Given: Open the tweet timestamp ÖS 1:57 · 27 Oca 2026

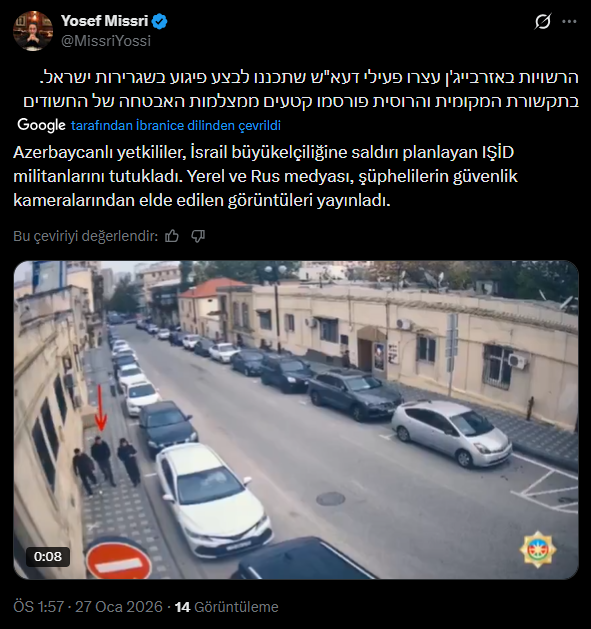Looking at the screenshot, I should pyautogui.click(x=88, y=607).
